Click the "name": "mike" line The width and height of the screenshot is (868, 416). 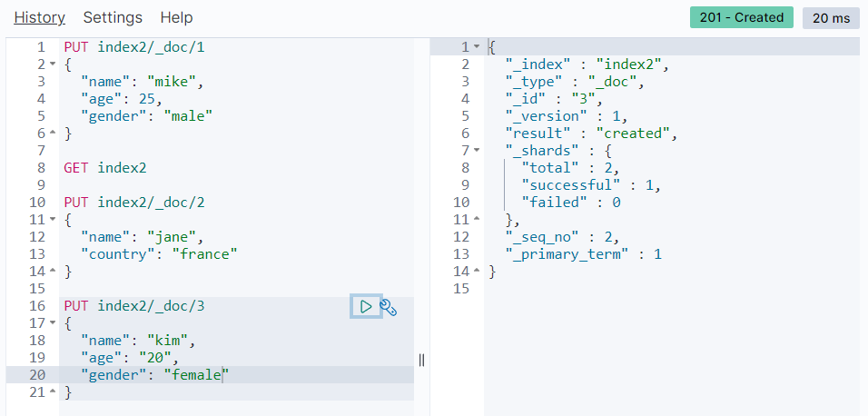pos(143,82)
